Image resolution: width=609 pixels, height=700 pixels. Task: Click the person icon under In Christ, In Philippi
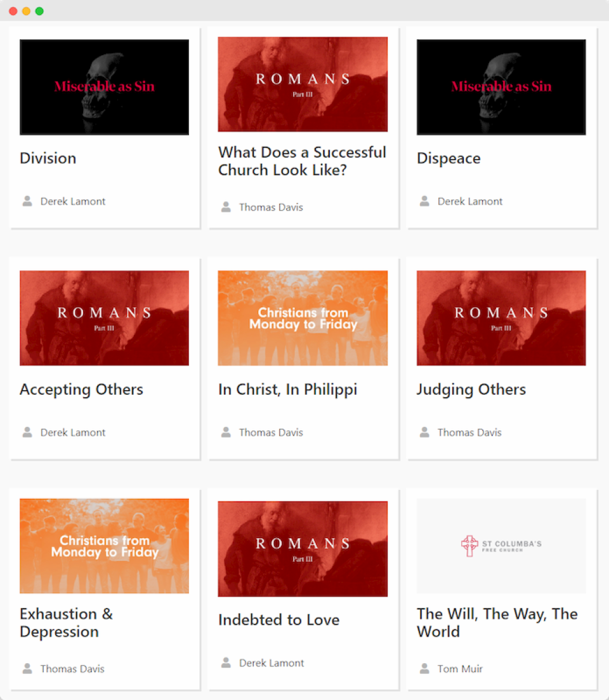226,432
